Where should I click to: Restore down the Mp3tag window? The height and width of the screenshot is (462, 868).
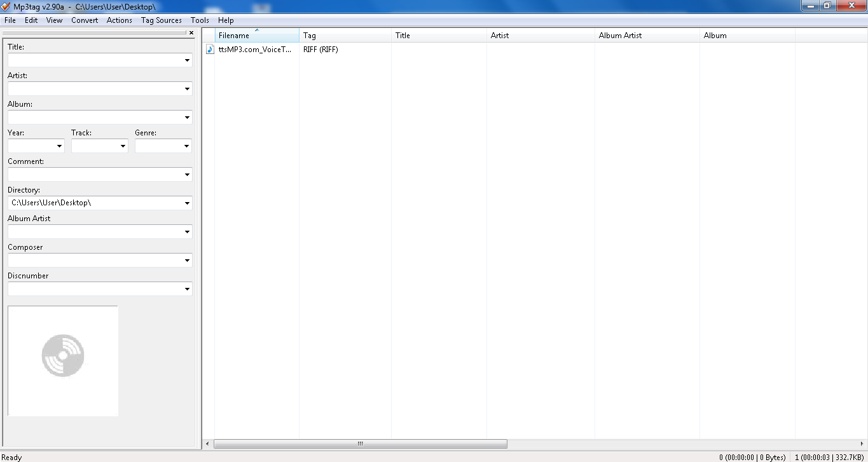pos(827,5)
